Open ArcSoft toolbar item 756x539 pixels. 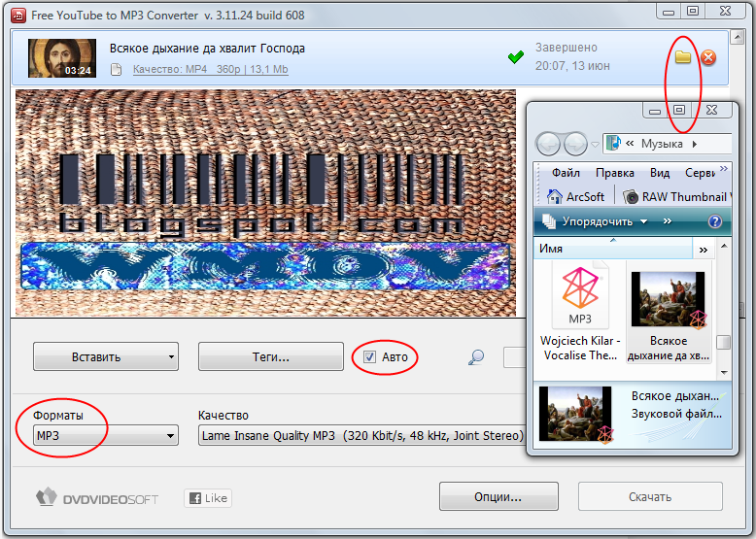coord(575,196)
